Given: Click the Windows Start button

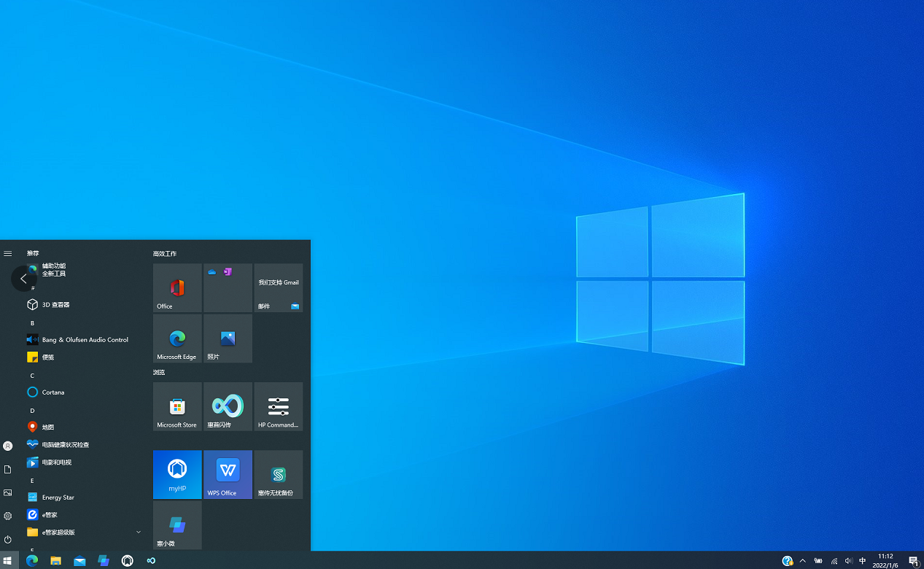Looking at the screenshot, I should (8, 560).
